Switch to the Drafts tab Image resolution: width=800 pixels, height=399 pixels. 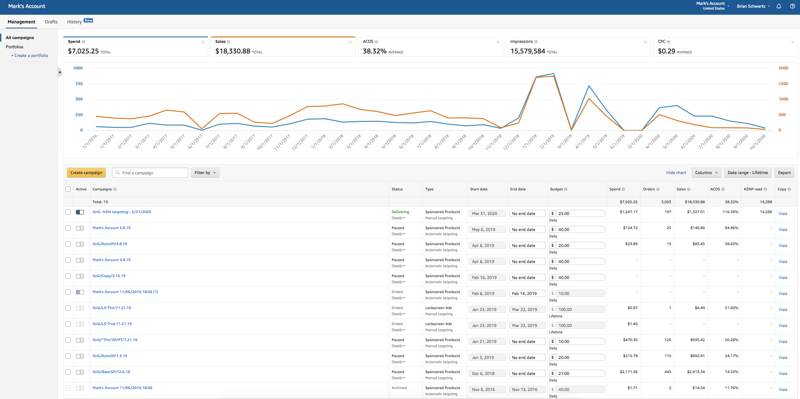[x=51, y=22]
